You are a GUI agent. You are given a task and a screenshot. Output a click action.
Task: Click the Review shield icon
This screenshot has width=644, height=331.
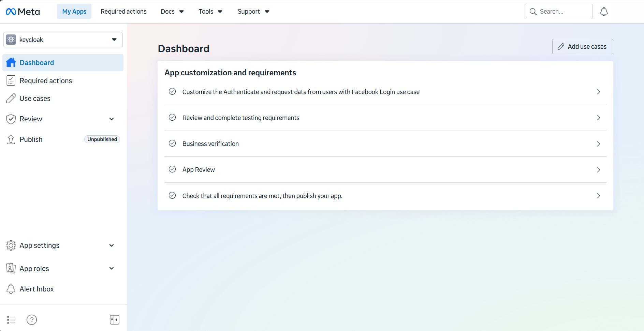[x=11, y=119]
